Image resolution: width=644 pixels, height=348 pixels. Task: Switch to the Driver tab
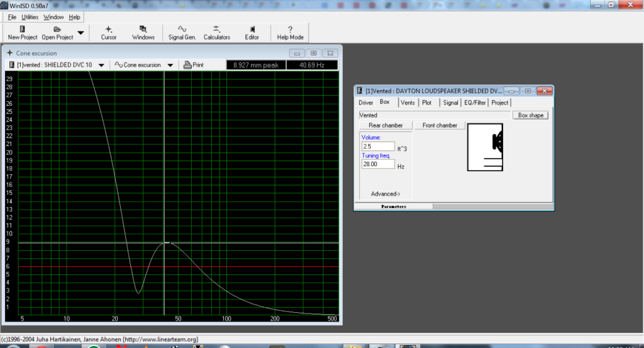(365, 103)
